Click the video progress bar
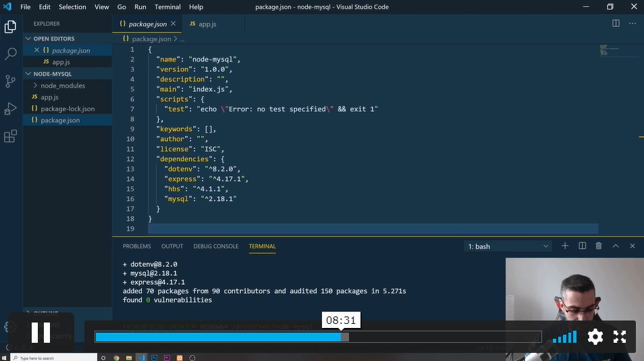Viewport: 644px width, 361px height. pyautogui.click(x=318, y=337)
